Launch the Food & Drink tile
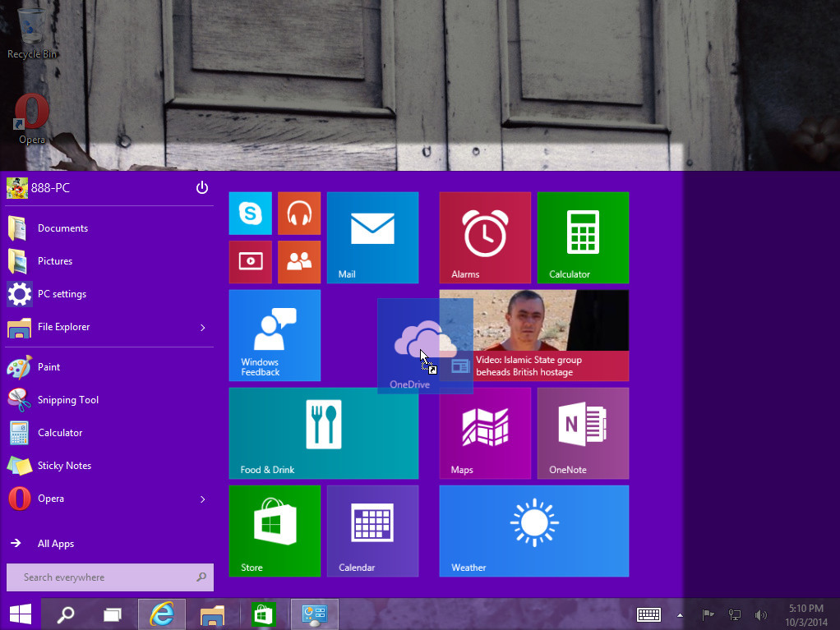The image size is (840, 630). click(x=324, y=433)
